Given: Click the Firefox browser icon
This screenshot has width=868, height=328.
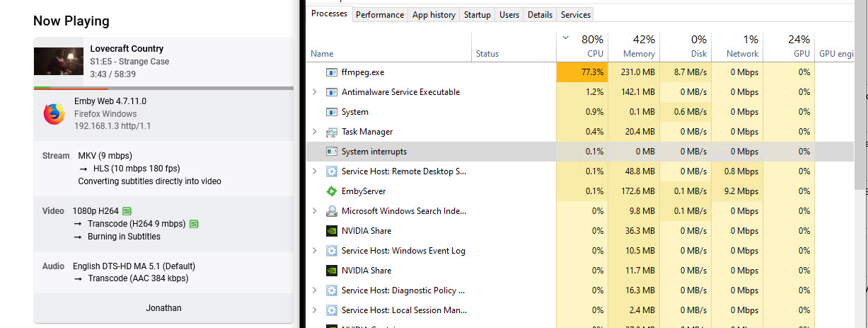Looking at the screenshot, I should [54, 114].
